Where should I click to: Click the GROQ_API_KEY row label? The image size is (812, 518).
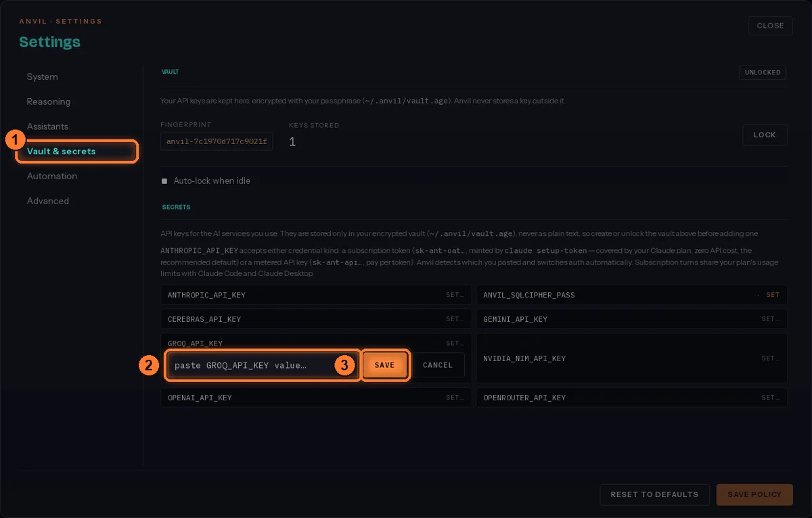point(195,344)
